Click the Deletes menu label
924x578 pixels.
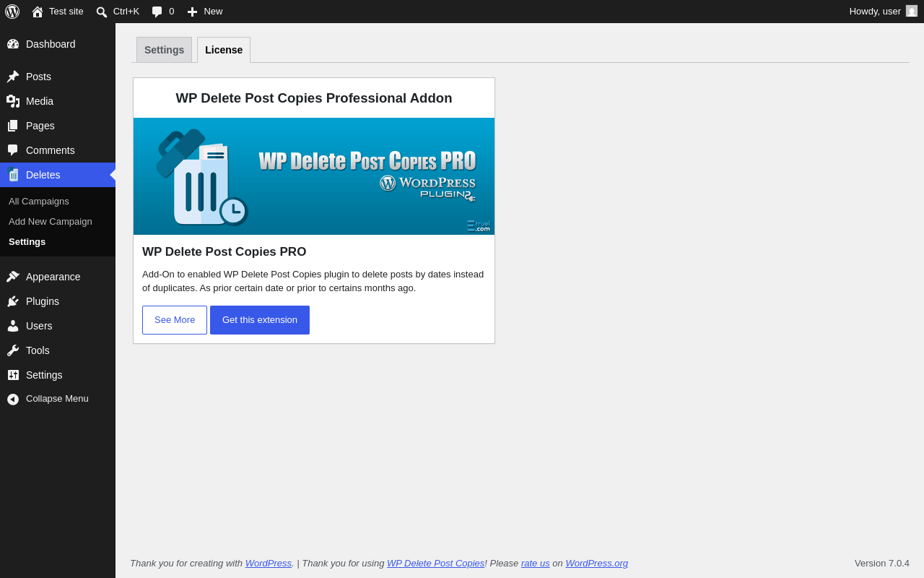coord(43,175)
